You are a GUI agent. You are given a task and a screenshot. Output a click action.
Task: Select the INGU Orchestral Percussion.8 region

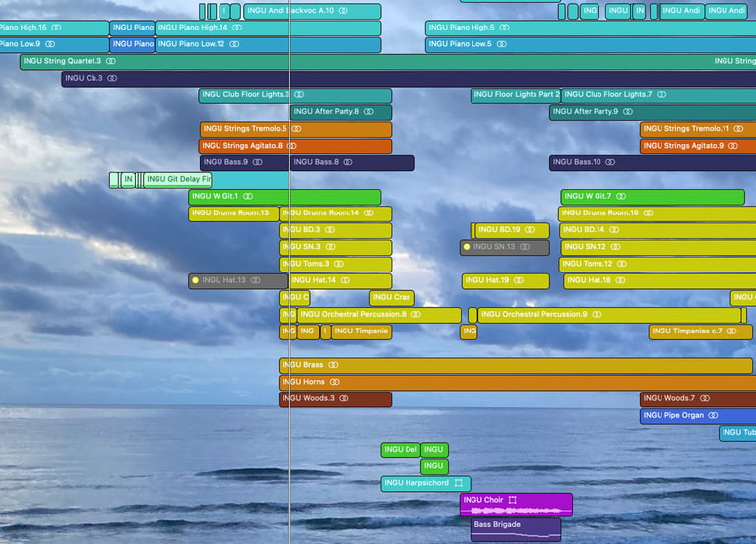tap(379, 314)
